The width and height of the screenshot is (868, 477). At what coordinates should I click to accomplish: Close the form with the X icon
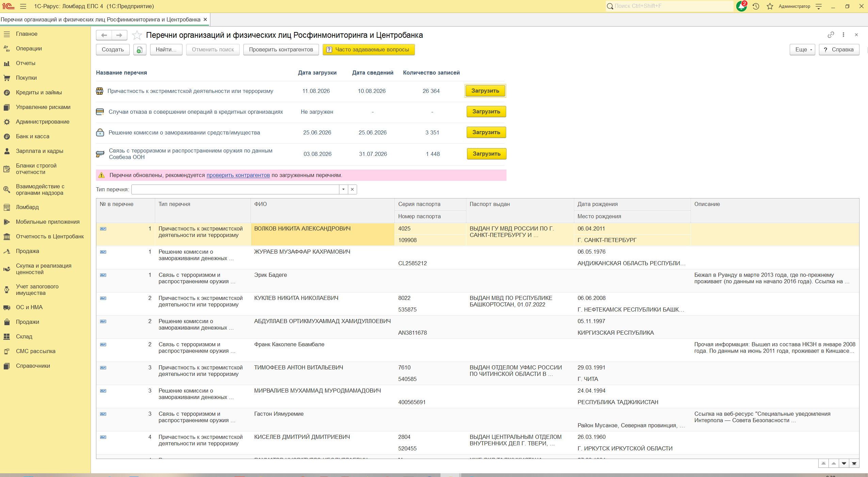[x=856, y=35]
